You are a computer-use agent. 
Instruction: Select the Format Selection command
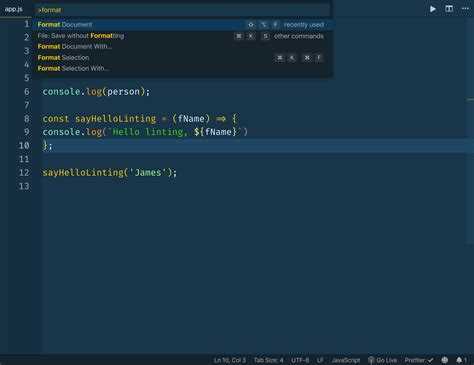click(183, 58)
